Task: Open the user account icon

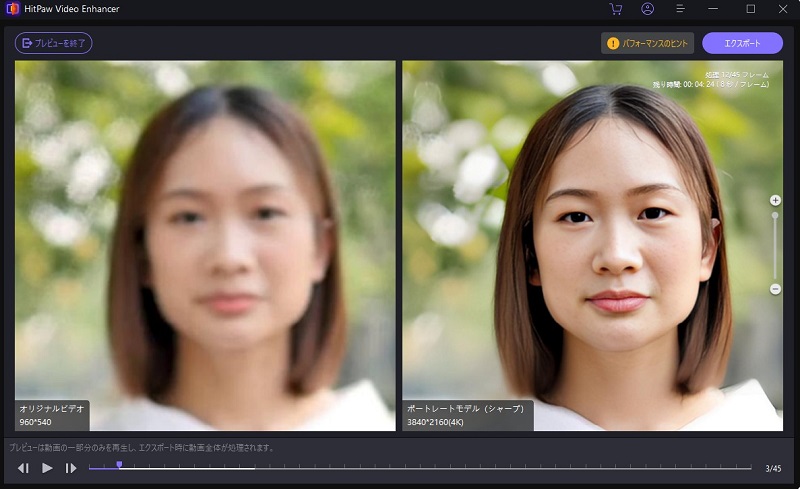Action: coord(647,9)
